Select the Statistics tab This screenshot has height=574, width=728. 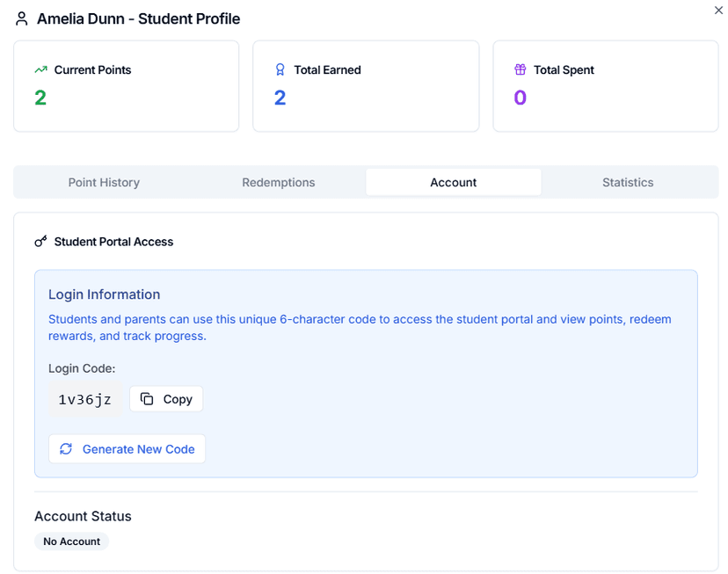pyautogui.click(x=627, y=182)
